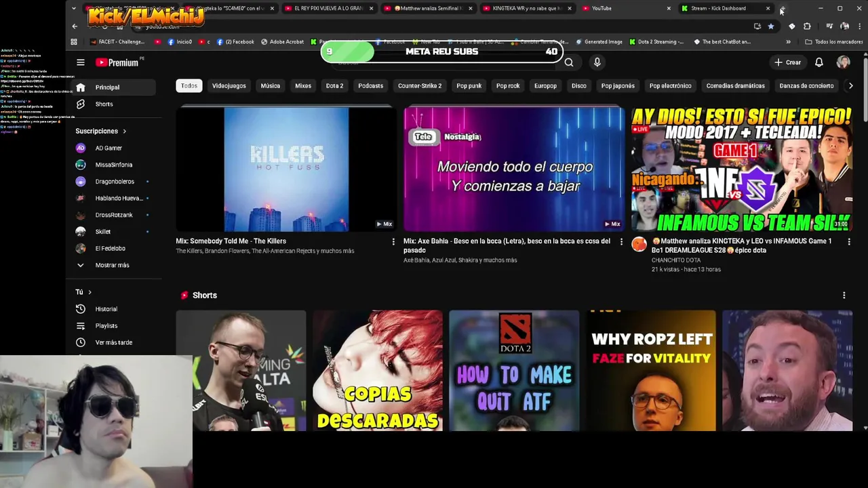Select the Pop rock chip
868x488 pixels.
pos(508,86)
